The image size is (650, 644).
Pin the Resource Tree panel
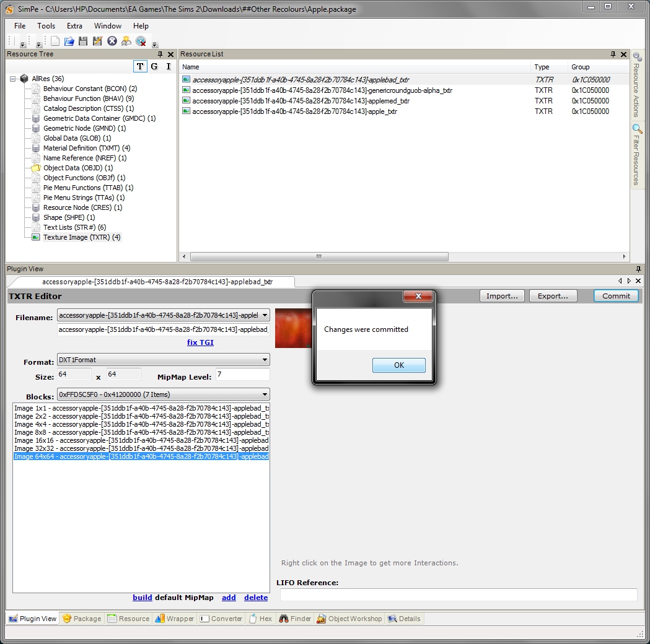coord(161,54)
